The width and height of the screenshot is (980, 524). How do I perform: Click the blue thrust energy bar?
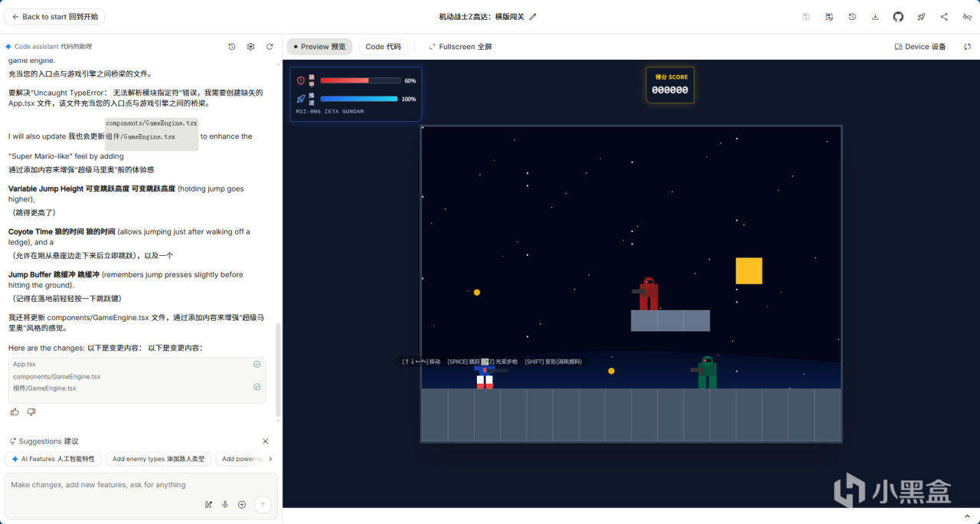tap(359, 99)
